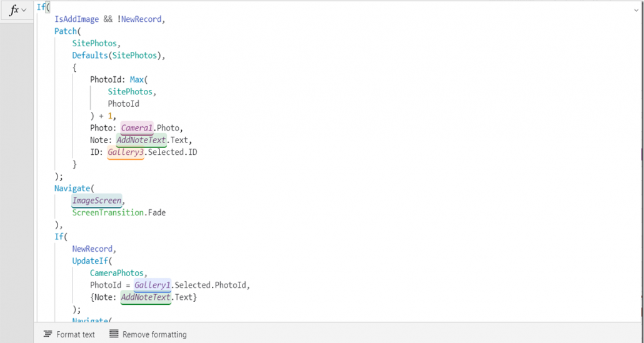Click AddNoteText on the Patch Note line
Viewport: 644px width, 343px height.
click(x=141, y=140)
